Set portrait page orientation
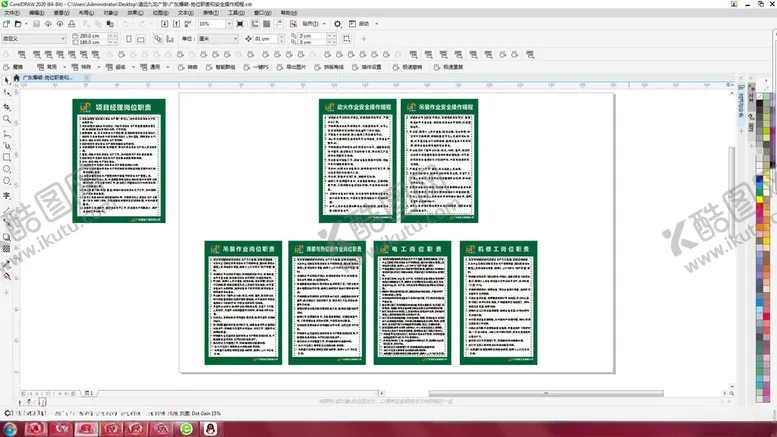Image resolution: width=777 pixels, height=437 pixels. tap(129, 39)
